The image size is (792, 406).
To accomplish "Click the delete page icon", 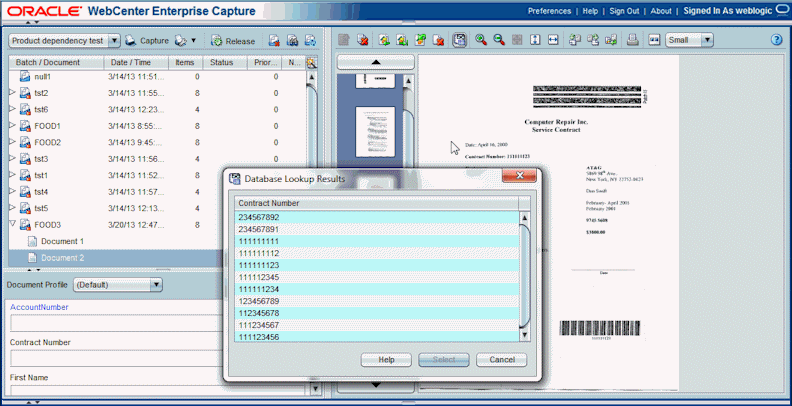I will click(x=439, y=40).
